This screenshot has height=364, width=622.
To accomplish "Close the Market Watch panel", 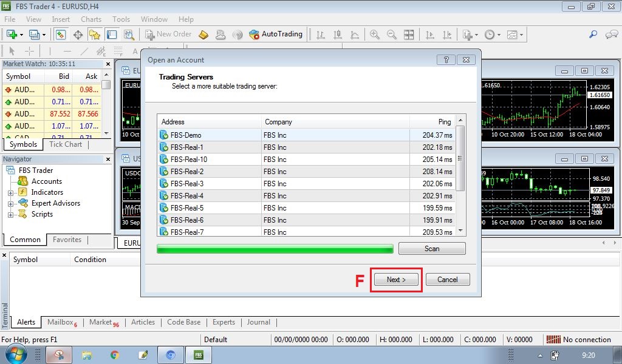I will [x=108, y=64].
